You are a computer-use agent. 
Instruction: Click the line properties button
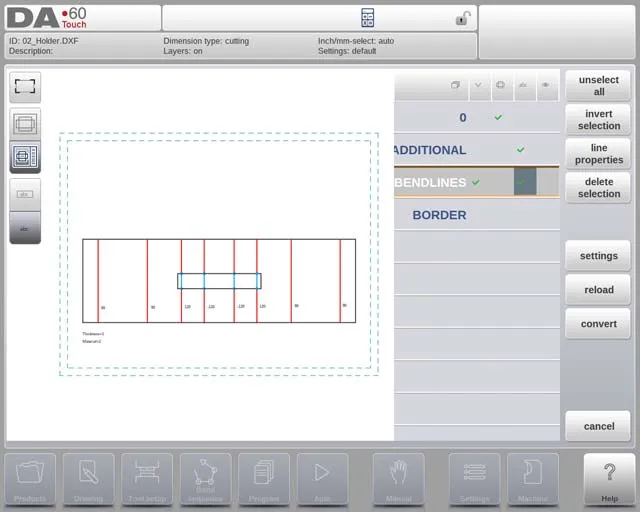[598, 153]
